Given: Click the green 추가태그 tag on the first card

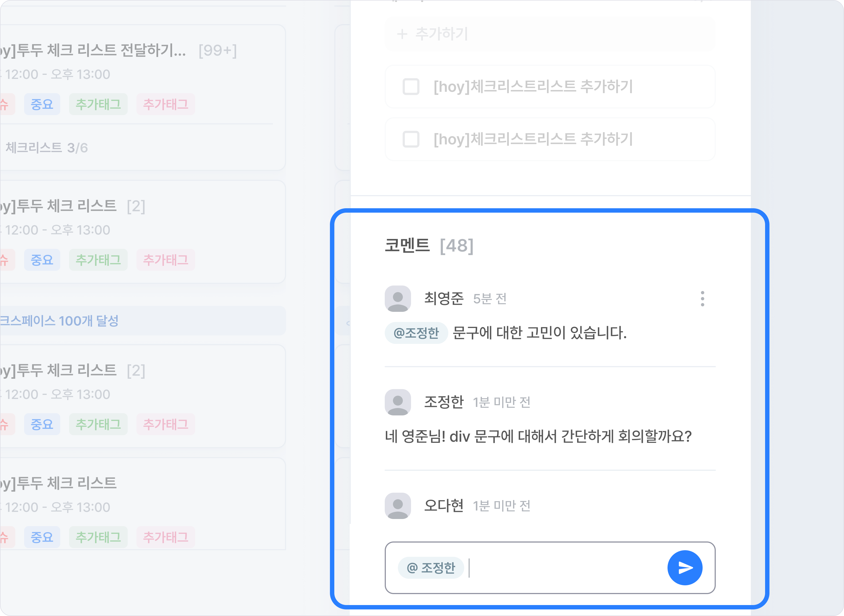Looking at the screenshot, I should (x=98, y=104).
